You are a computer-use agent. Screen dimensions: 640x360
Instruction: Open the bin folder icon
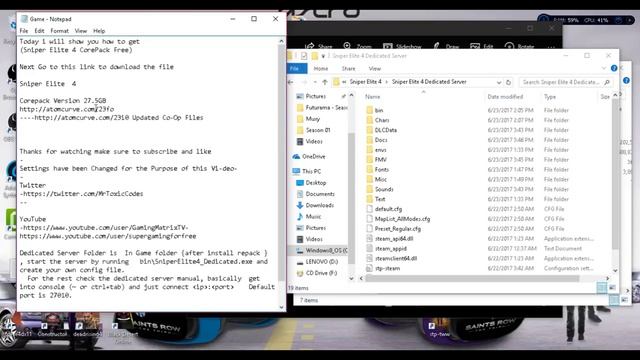(369, 110)
